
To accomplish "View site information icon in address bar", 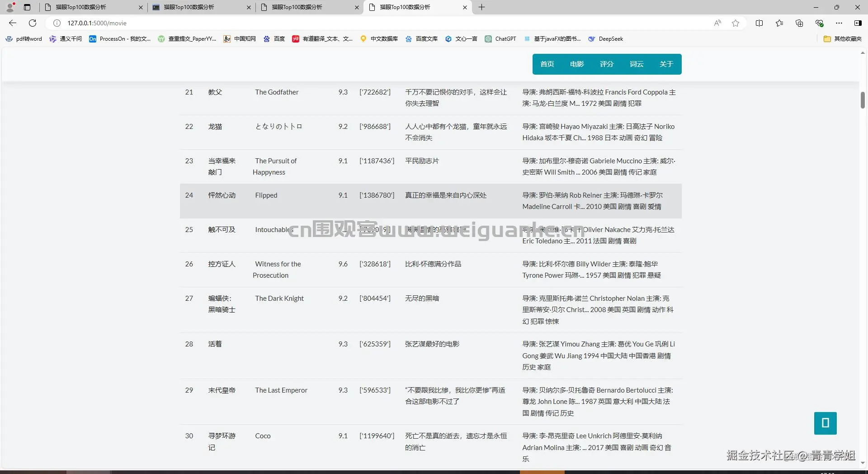I will pyautogui.click(x=57, y=23).
